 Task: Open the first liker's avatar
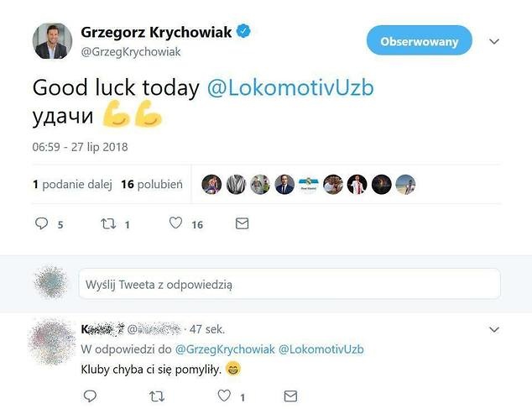(211, 185)
